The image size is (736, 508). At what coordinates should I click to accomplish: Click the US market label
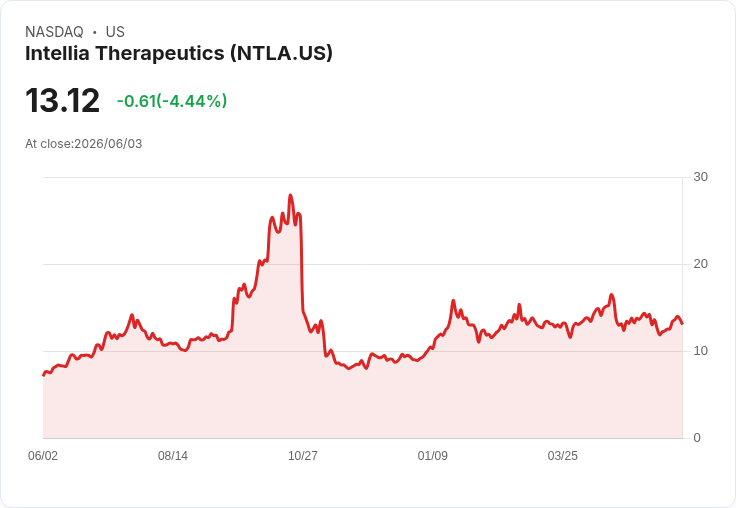115,32
